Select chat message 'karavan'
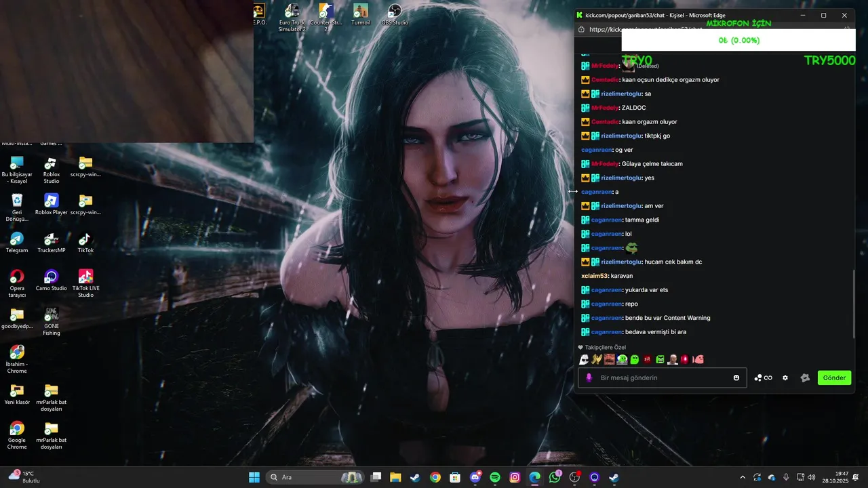Image resolution: width=868 pixels, height=488 pixels. click(622, 276)
